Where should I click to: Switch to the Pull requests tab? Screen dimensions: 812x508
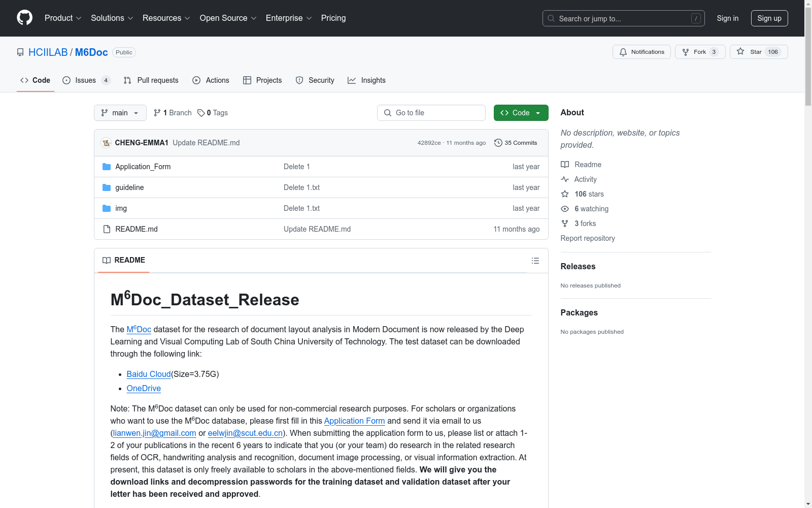tap(151, 80)
